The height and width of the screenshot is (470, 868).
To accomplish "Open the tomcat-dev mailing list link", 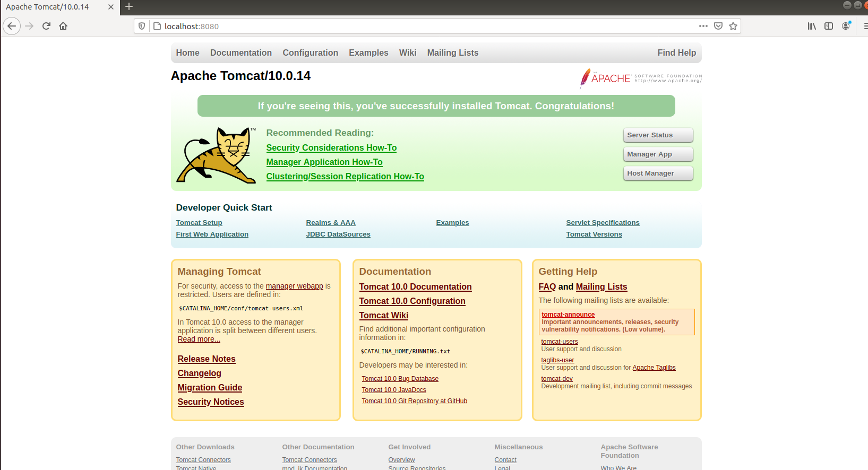I will pos(557,379).
